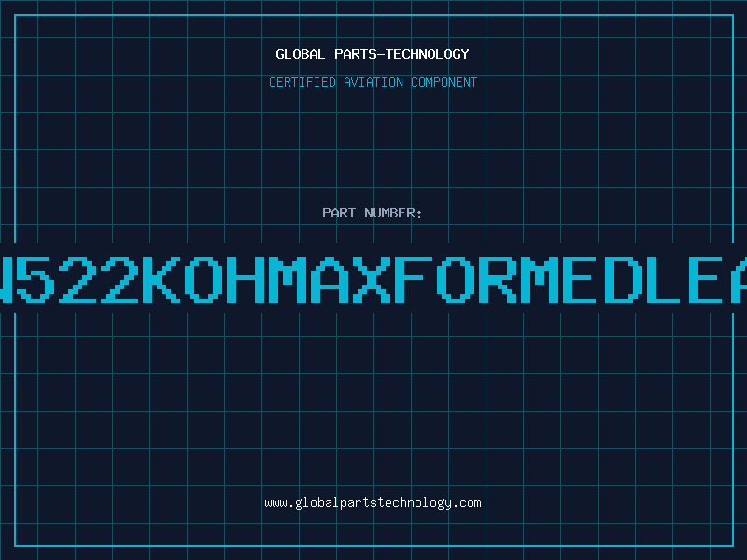Select the letter L in the large part number
Viewport: 747px width, 560px height.
665,279
